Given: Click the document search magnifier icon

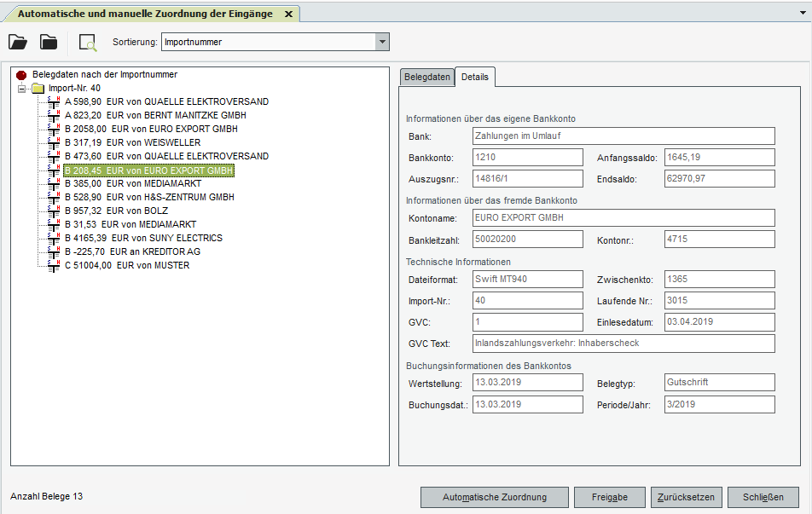Looking at the screenshot, I should [x=88, y=43].
